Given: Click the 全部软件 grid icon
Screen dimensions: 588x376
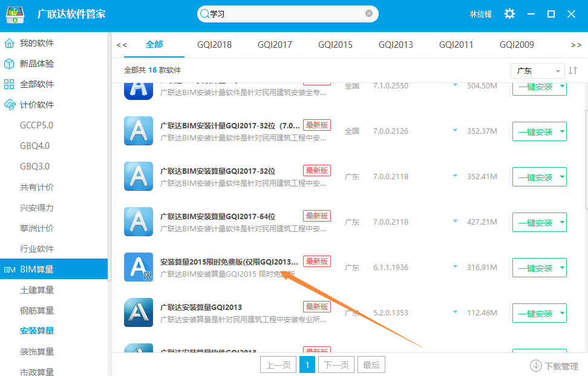Looking at the screenshot, I should 9,84.
